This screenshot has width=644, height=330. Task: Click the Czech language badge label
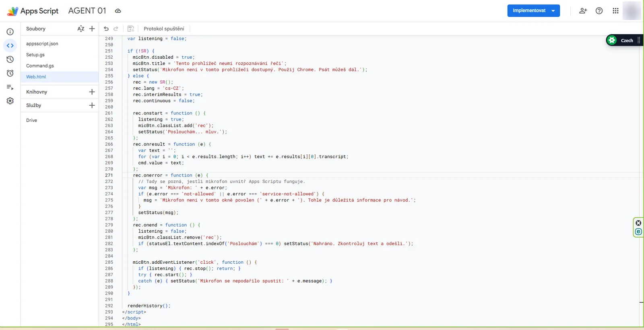point(627,41)
